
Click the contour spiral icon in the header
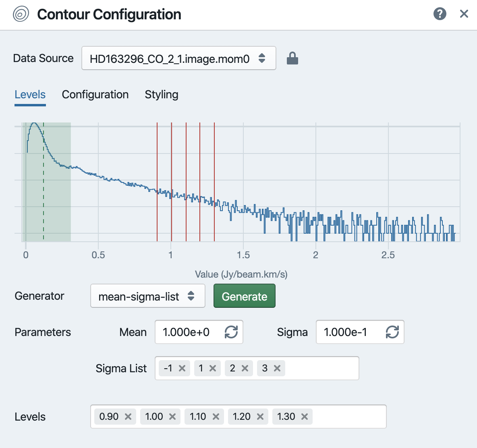pyautogui.click(x=20, y=14)
